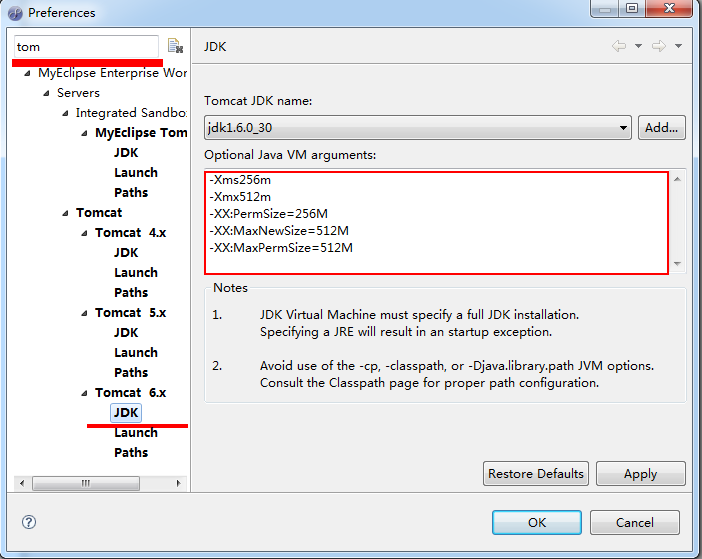Click the tree horizontal scrollbar thumb
702x559 pixels.
[x=86, y=483]
